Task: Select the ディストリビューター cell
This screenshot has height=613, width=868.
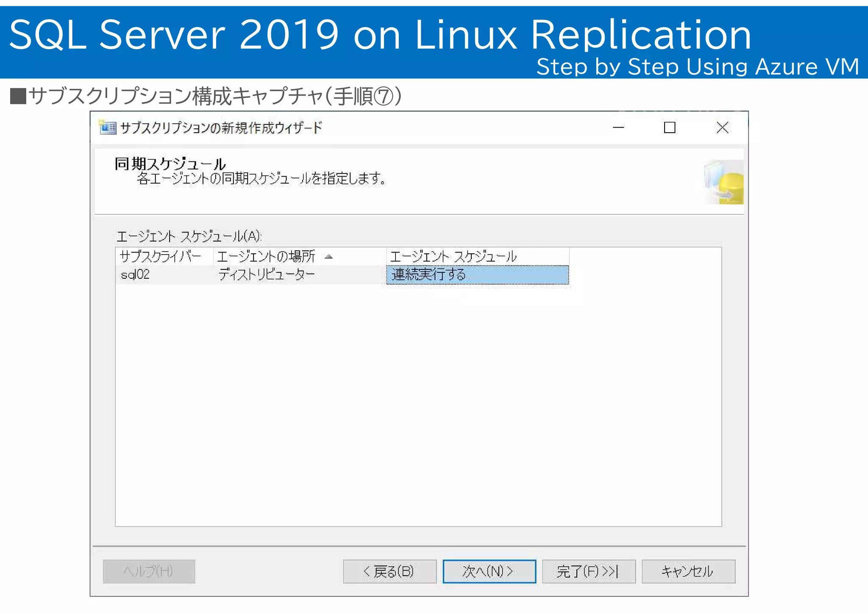Action: pyautogui.click(x=300, y=275)
